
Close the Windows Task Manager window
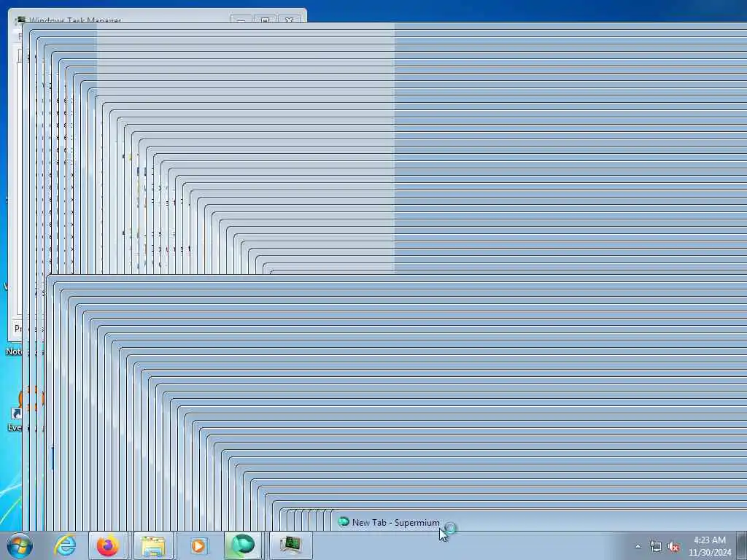point(289,20)
